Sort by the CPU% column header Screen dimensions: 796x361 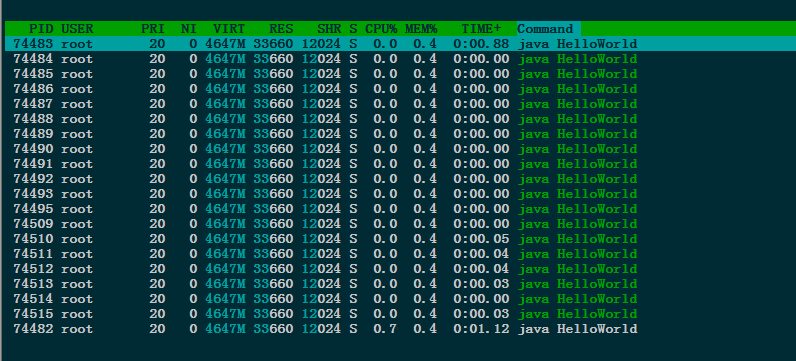click(x=381, y=29)
